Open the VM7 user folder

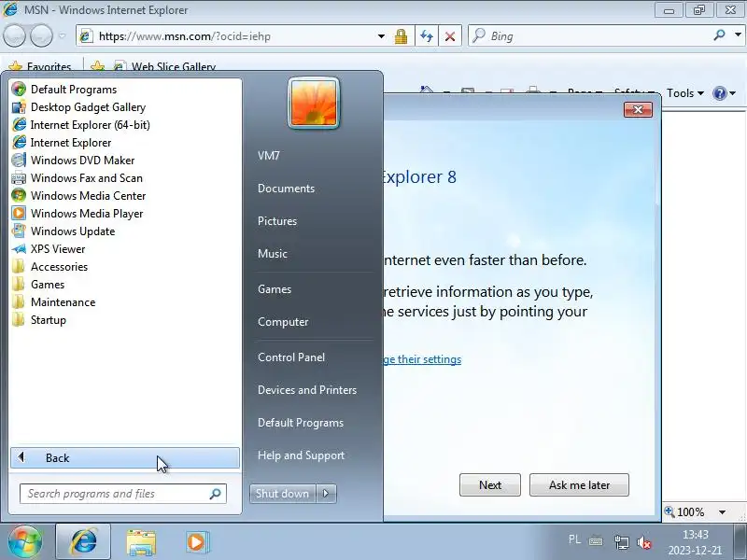[269, 156]
